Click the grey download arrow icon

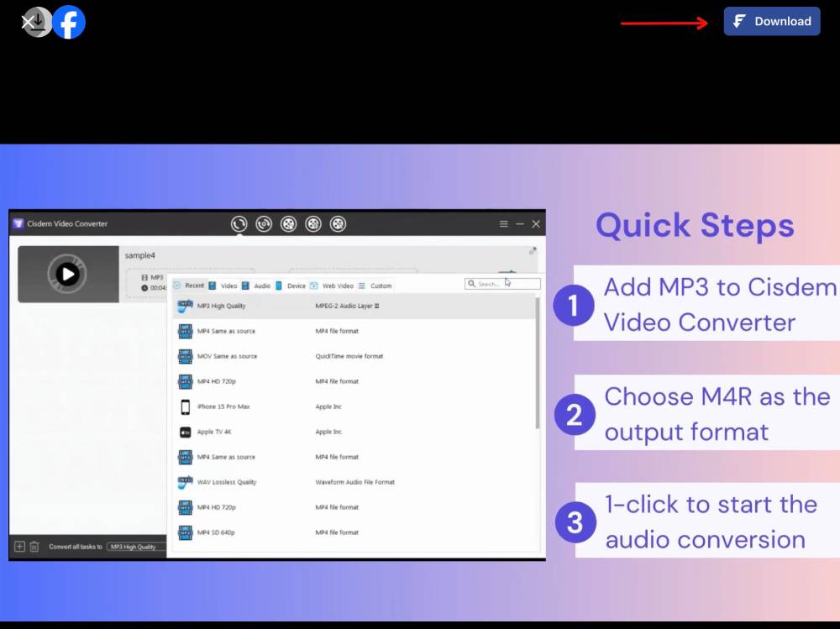pyautogui.click(x=39, y=22)
